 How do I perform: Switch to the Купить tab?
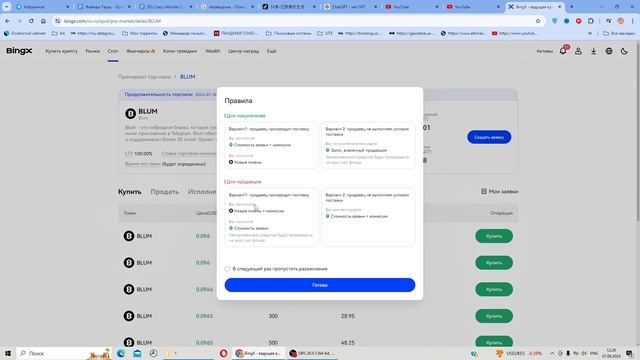click(x=130, y=191)
